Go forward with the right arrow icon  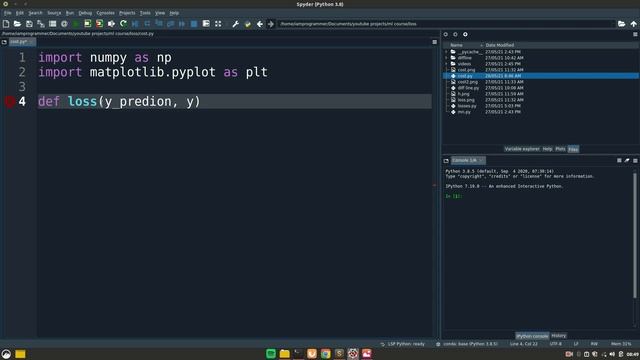point(271,24)
